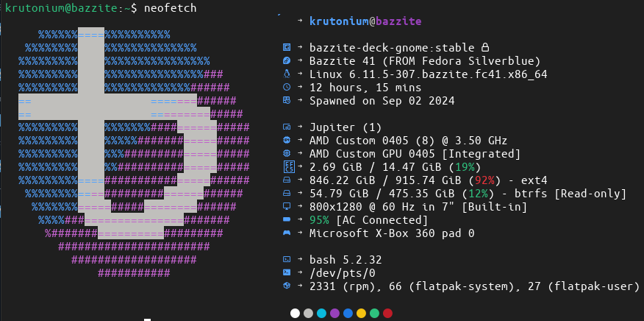Click the text [AC Connected]
Viewport: 644px width, 321px height.
(382, 219)
